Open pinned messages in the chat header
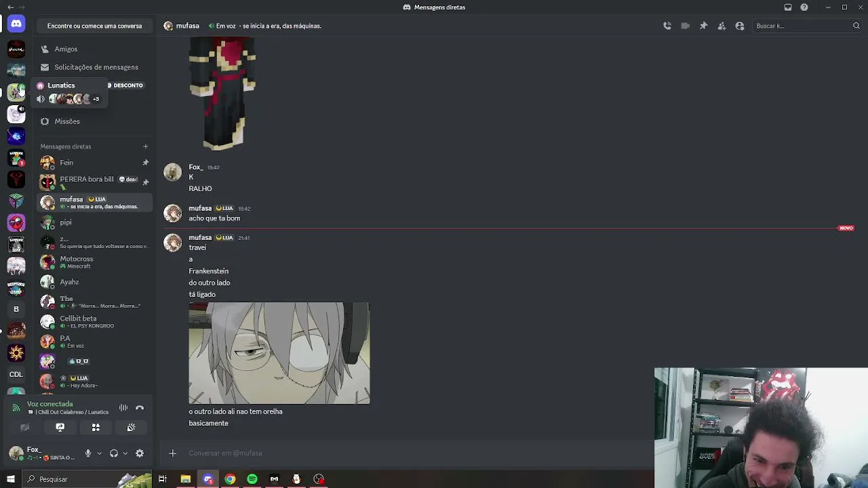This screenshot has width=868, height=488. (704, 26)
